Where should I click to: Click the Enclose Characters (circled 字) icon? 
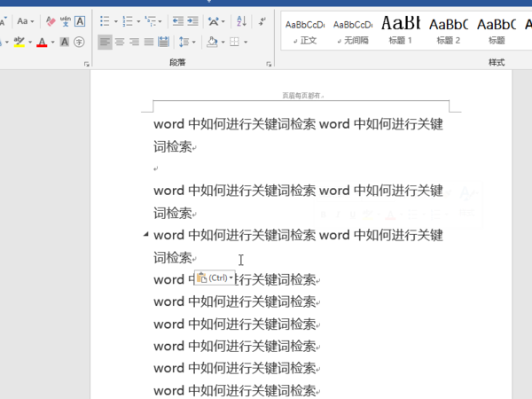[79, 42]
